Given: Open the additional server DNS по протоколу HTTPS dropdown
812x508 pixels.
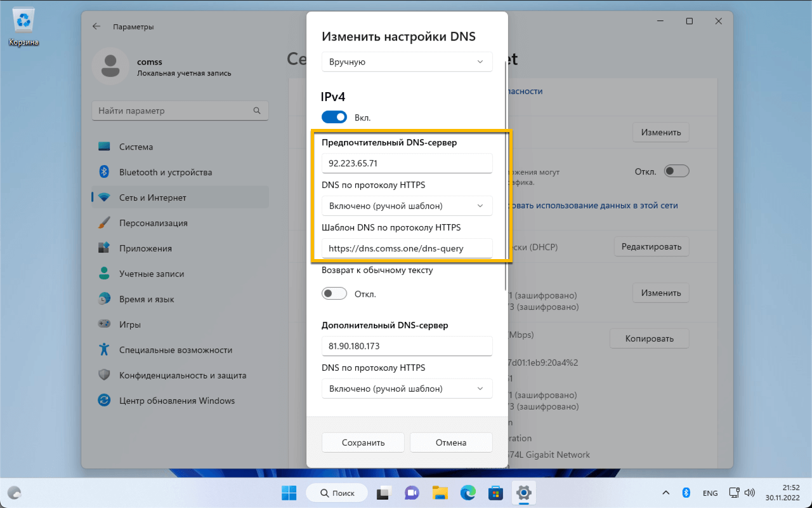Looking at the screenshot, I should click(x=407, y=388).
